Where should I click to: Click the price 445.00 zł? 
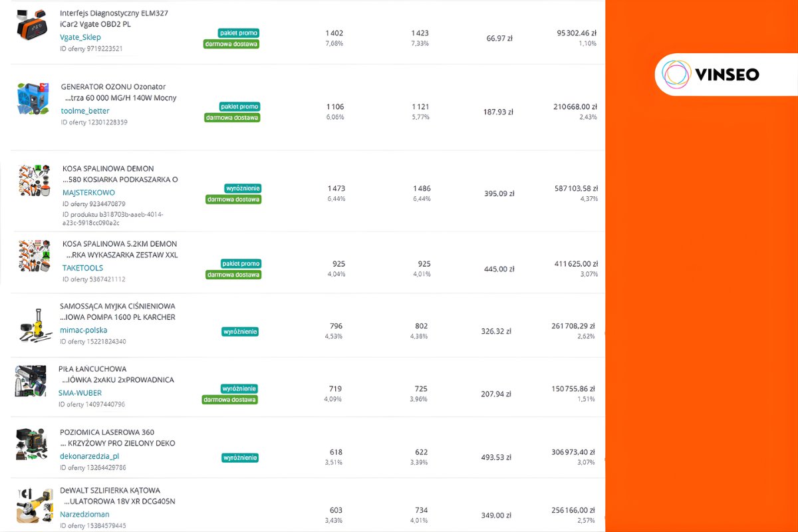click(x=499, y=269)
